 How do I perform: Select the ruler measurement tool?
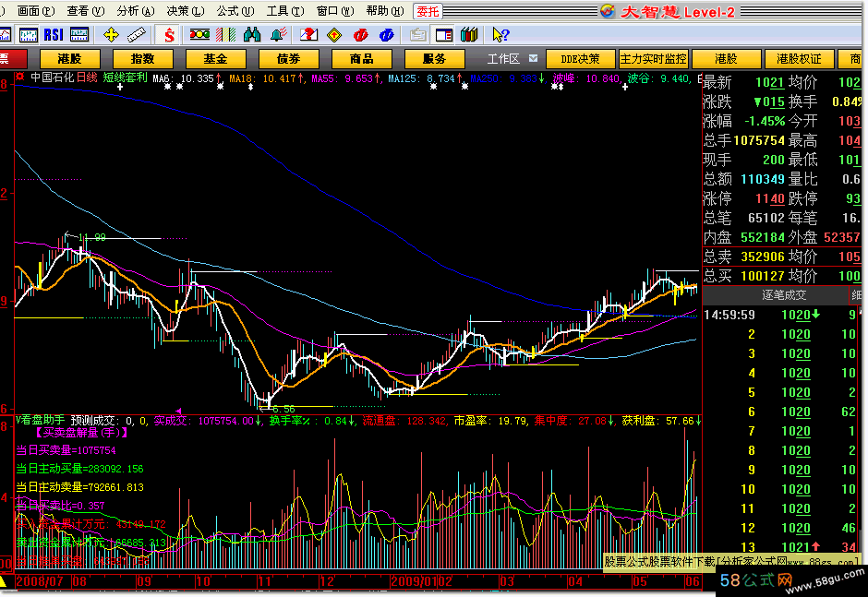[x=136, y=35]
